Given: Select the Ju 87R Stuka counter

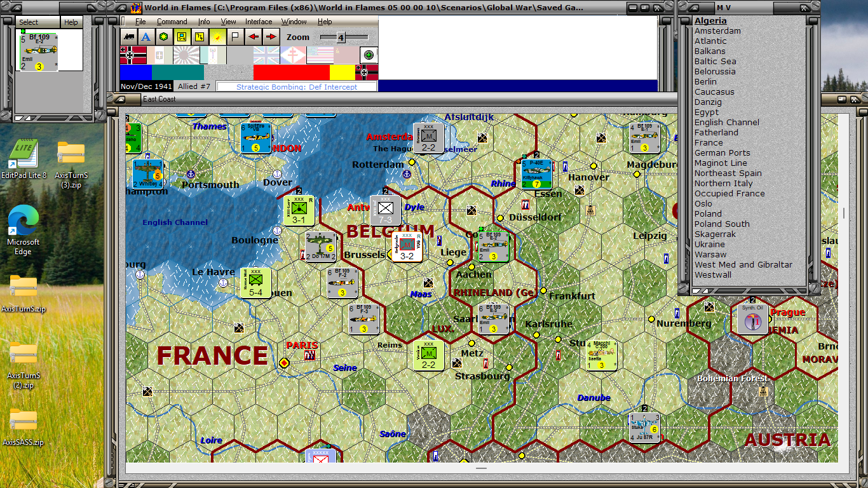Looking at the screenshot, I should [x=645, y=428].
